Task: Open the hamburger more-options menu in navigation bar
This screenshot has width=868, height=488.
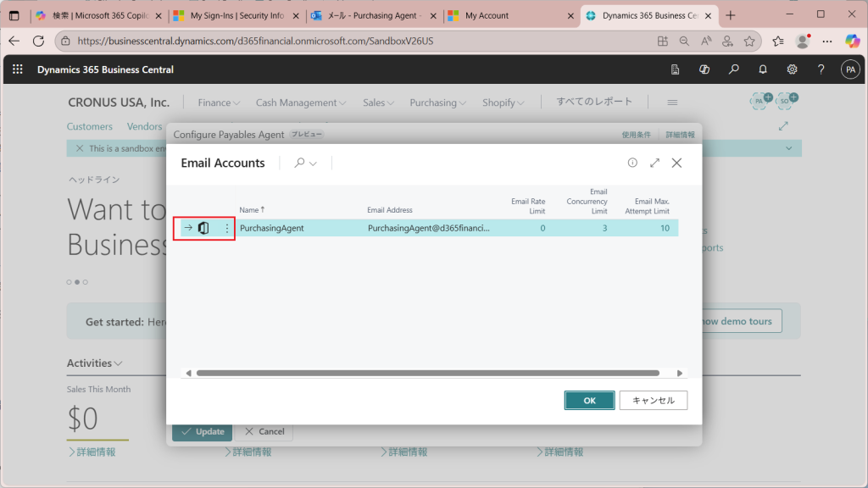Action: pyautogui.click(x=672, y=103)
